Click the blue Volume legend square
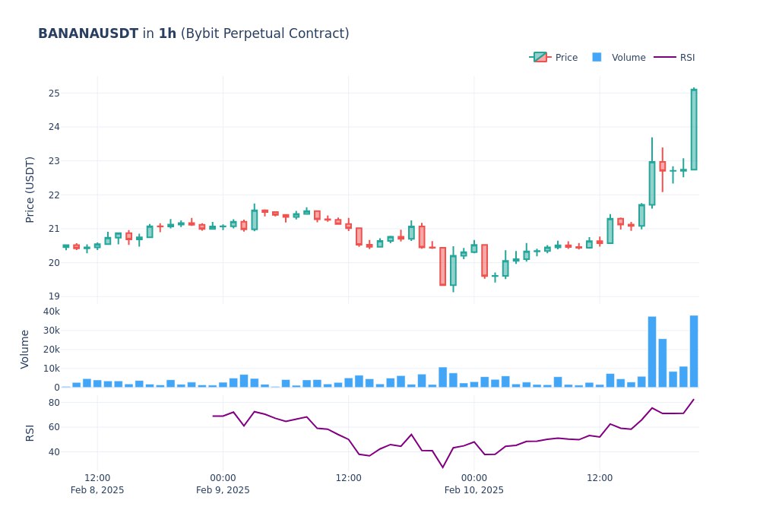 (597, 58)
